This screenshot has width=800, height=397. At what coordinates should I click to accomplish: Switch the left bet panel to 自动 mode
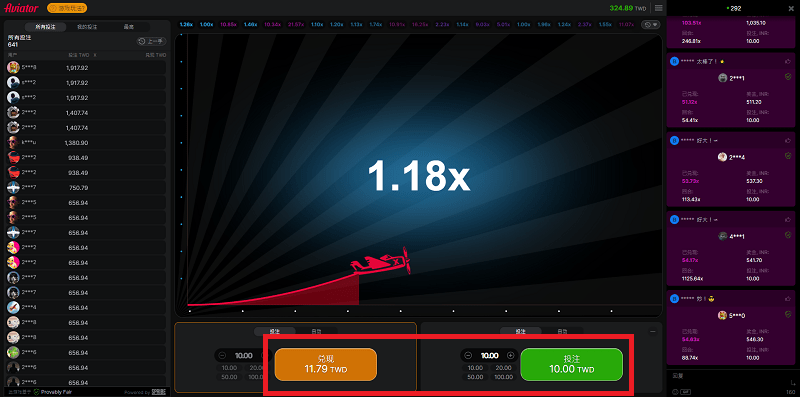coord(316,332)
